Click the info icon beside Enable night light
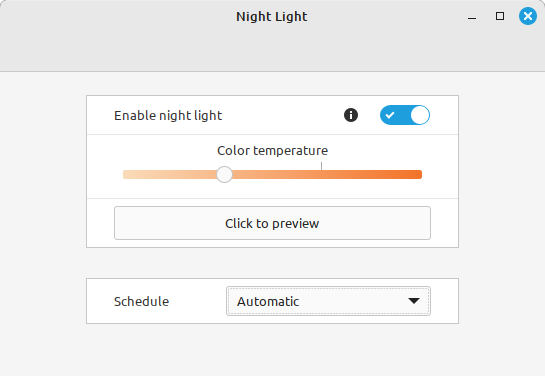The image size is (545, 376). (351, 115)
